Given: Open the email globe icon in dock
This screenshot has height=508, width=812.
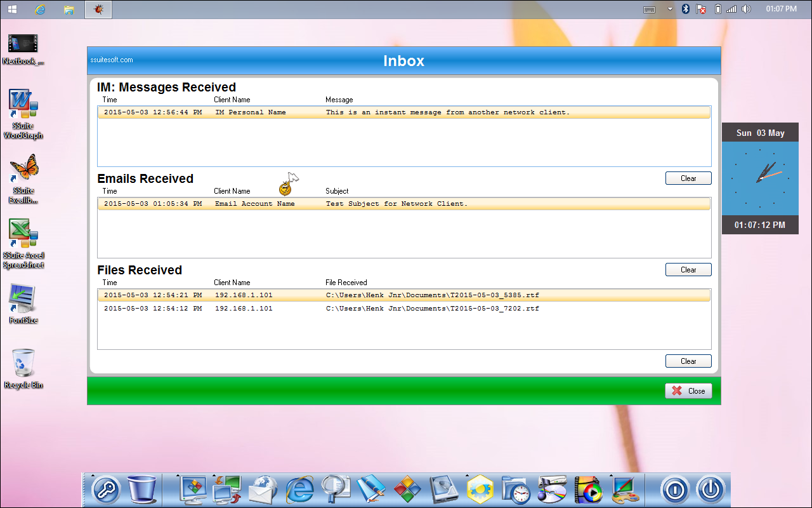Looking at the screenshot, I should click(x=263, y=490).
